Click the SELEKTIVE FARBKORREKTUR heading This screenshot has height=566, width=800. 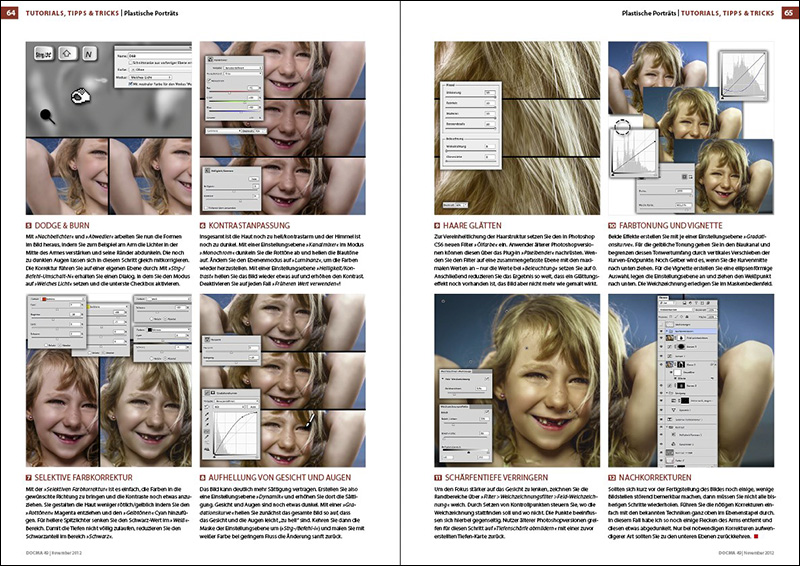pos(83,478)
